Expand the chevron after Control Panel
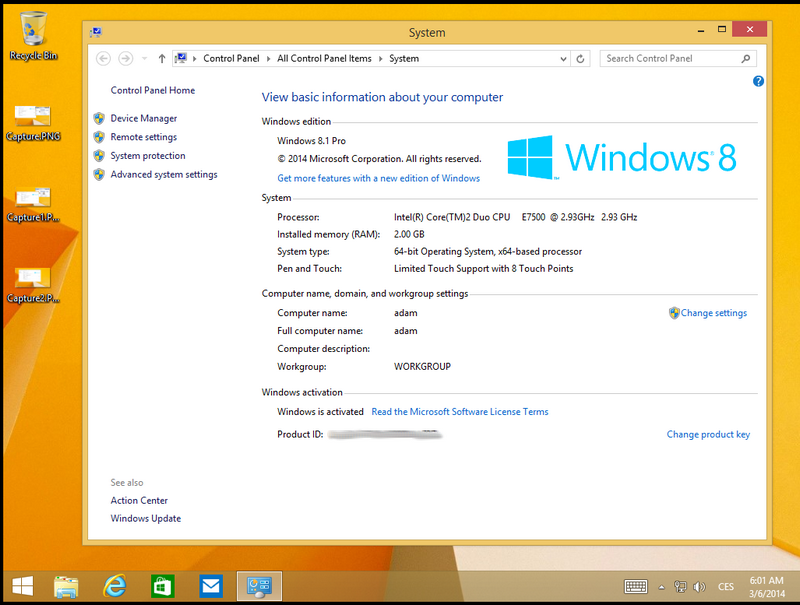The image size is (800, 605). tap(268, 59)
